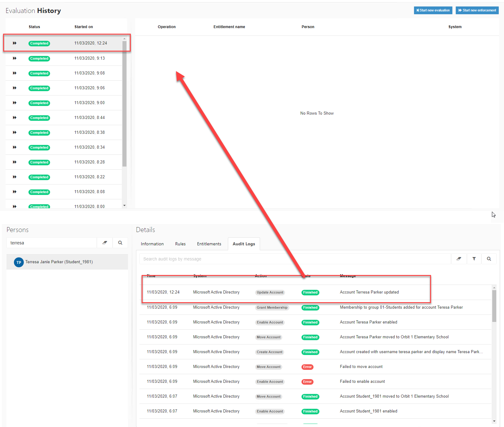The height and width of the screenshot is (427, 504).
Task: Clear audit log search with eraser icon
Action: coord(459,259)
